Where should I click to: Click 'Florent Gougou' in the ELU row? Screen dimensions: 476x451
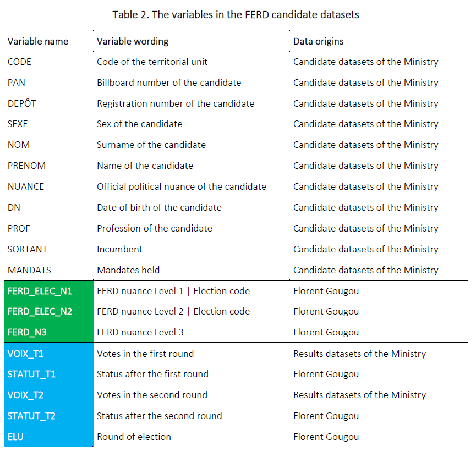[x=326, y=437]
